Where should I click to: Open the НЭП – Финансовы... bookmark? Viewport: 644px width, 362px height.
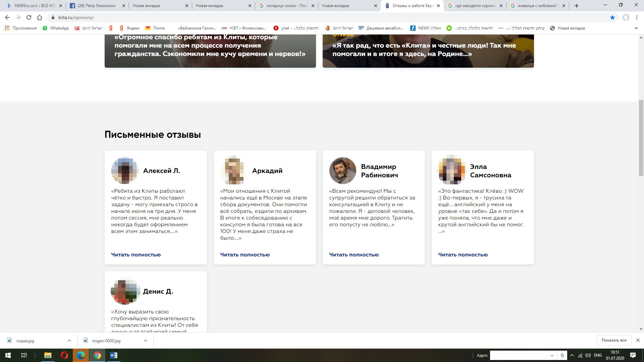tap(244, 28)
